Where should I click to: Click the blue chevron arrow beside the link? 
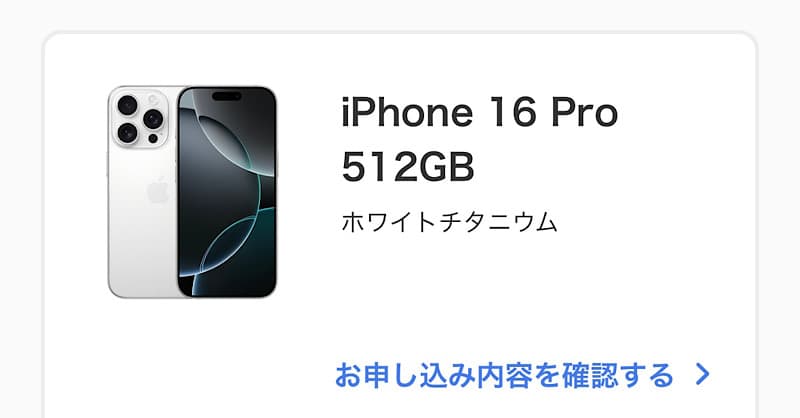pos(703,375)
